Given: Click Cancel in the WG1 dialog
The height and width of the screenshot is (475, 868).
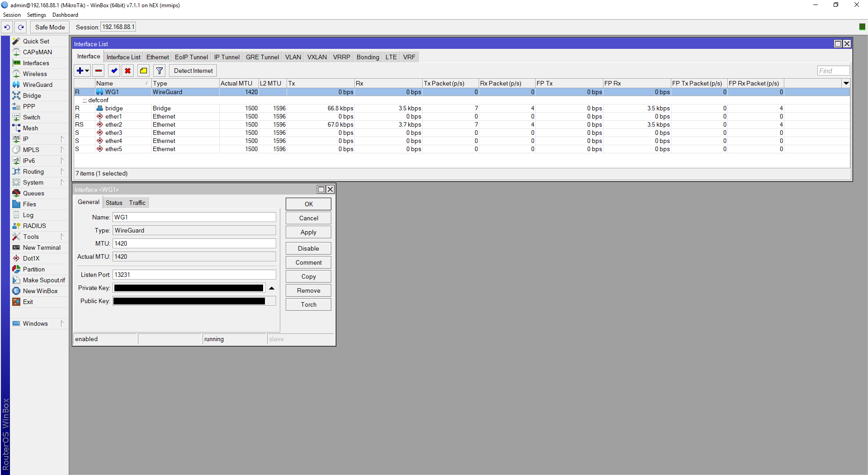Looking at the screenshot, I should click(308, 218).
